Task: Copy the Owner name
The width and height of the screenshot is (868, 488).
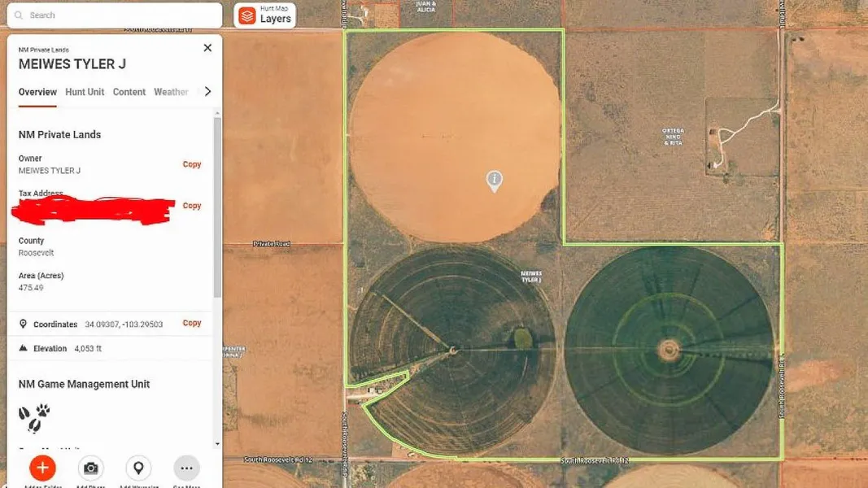Action: [191, 164]
